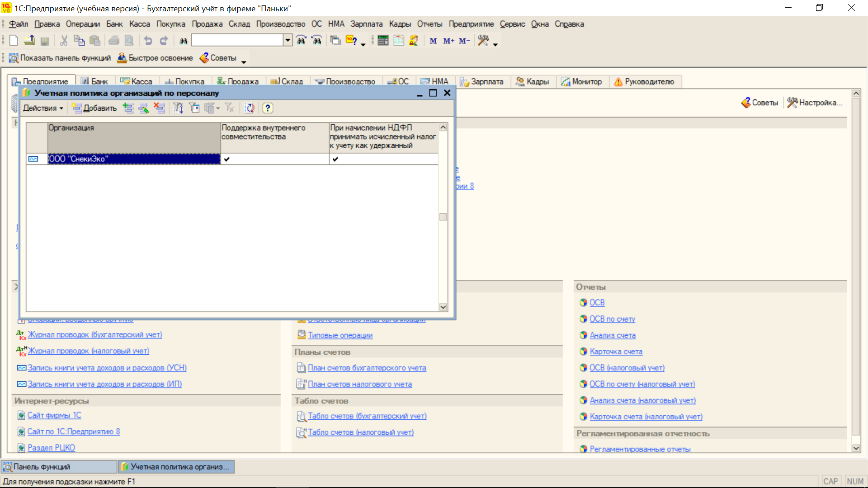Open Карточка счета (налоговый учет) link
Screen dimensions: 868x488
(x=646, y=417)
